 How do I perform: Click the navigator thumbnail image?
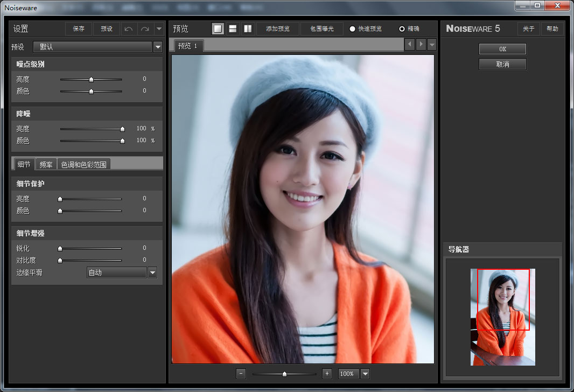pos(502,317)
